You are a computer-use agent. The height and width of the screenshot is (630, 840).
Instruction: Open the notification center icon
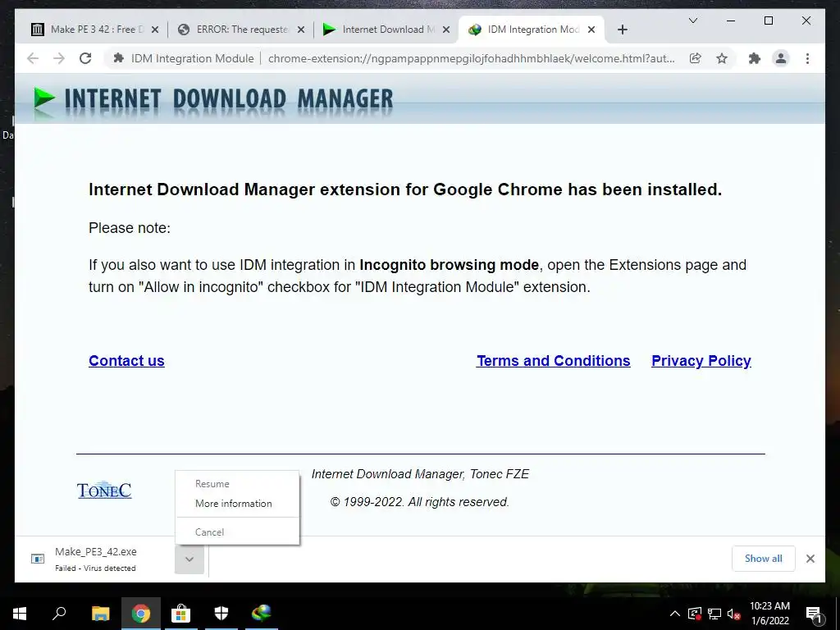813,614
